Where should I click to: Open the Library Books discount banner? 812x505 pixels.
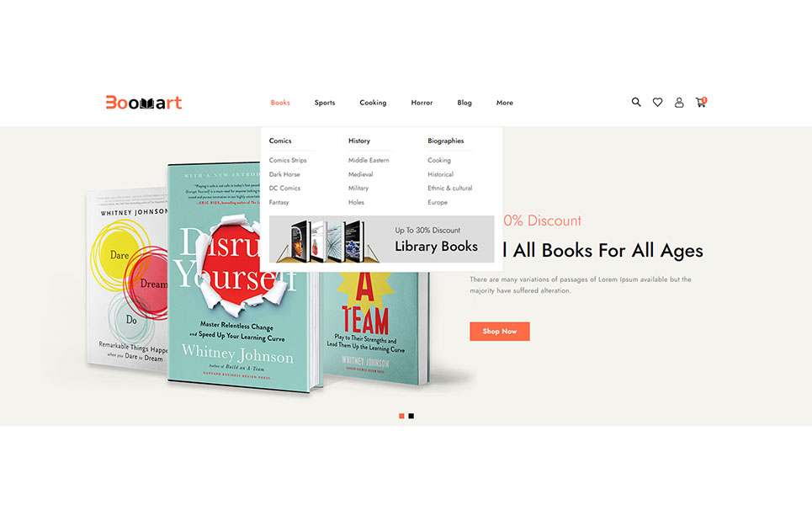(381, 239)
